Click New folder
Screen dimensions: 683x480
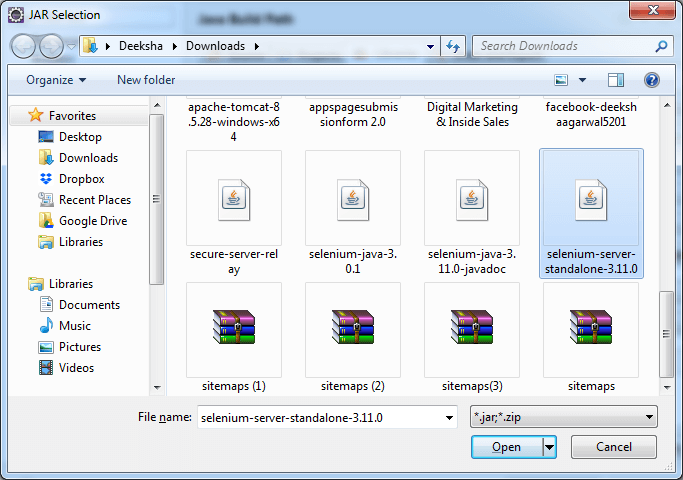click(146, 80)
